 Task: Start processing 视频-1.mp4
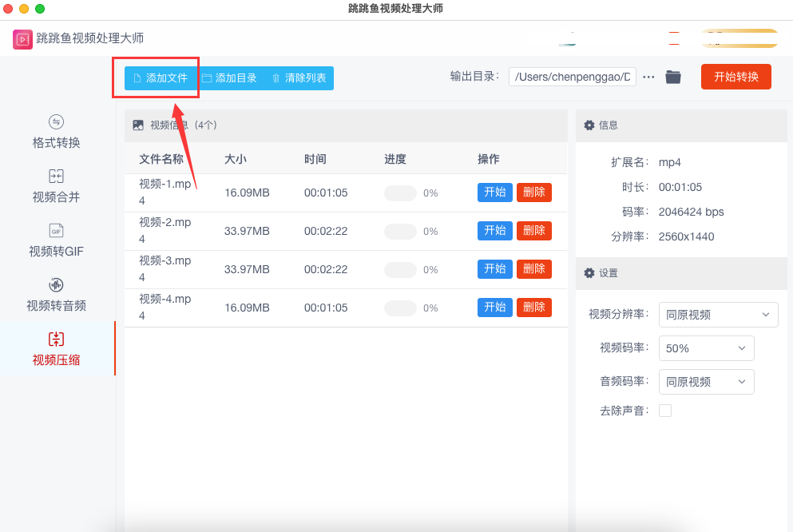pyautogui.click(x=494, y=193)
